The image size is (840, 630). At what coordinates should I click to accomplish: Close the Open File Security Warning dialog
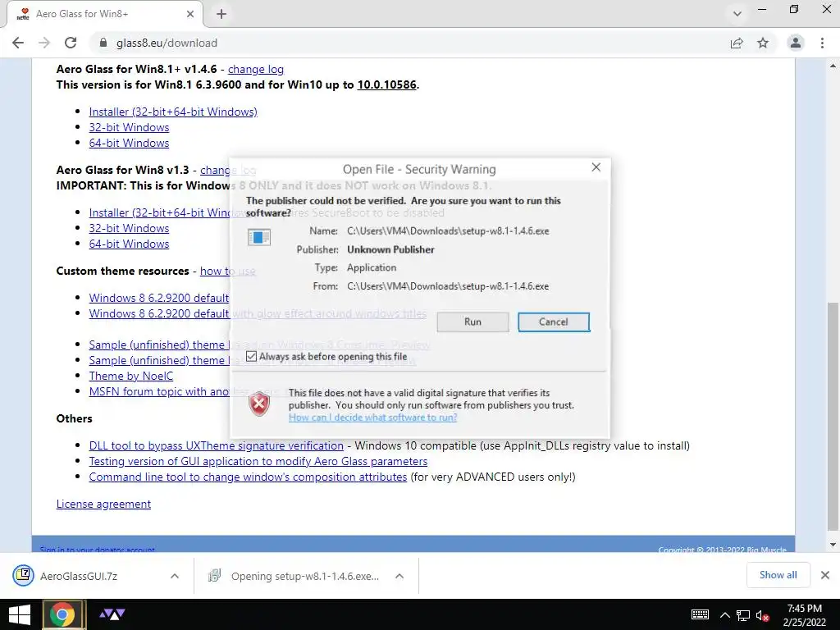point(596,167)
